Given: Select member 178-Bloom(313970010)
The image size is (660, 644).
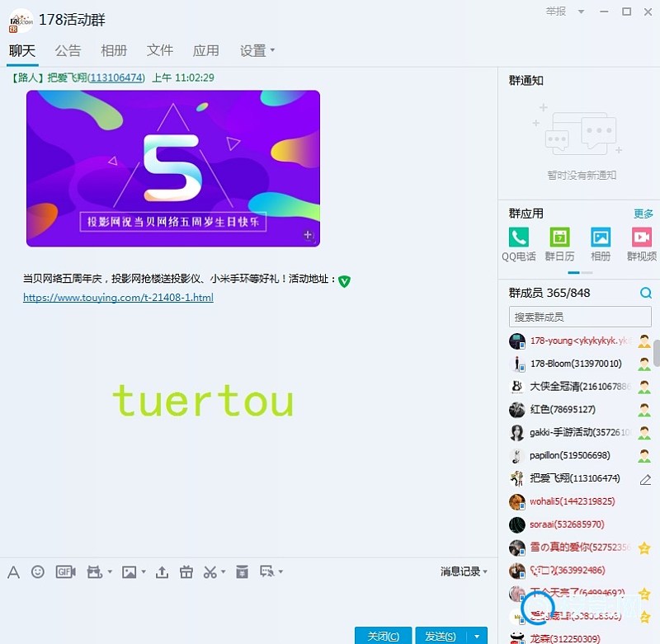Looking at the screenshot, I should (x=580, y=364).
